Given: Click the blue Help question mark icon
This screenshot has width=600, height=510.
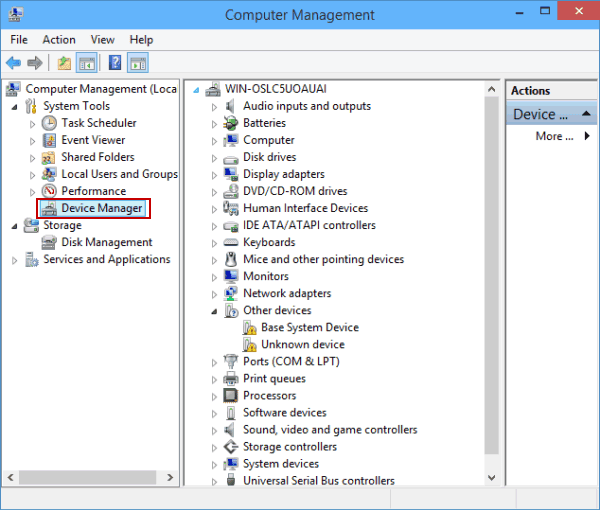Looking at the screenshot, I should (115, 63).
